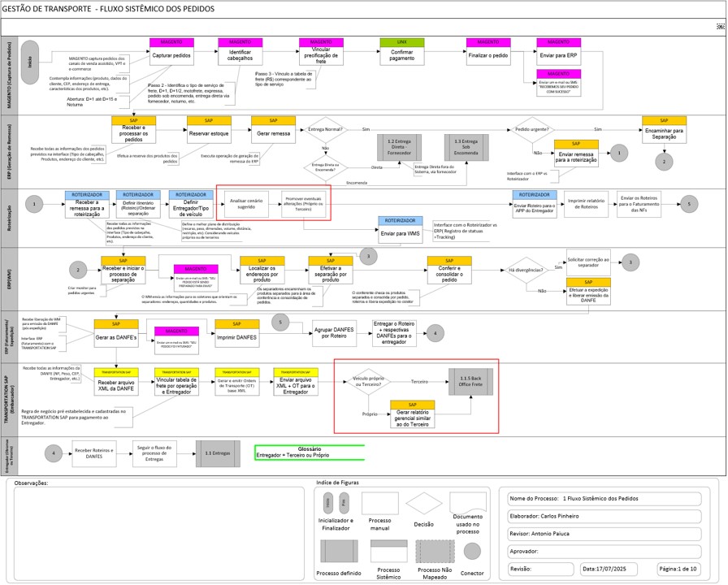Click the Documento usado no processo legend symbol
Image resolution: width=728 pixels, height=585 pixels.
pyautogui.click(x=467, y=503)
